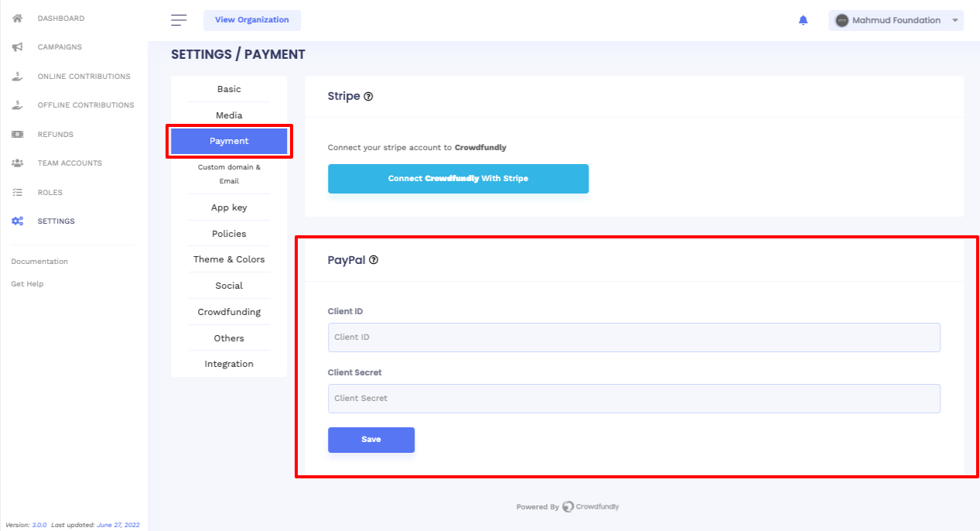Click the PayPal help question icon

click(x=374, y=260)
